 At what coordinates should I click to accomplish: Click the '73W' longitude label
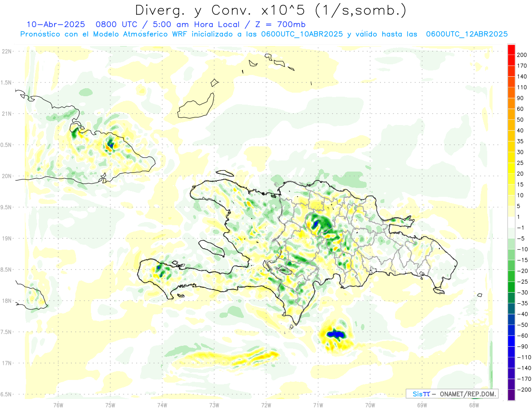pos(214,405)
